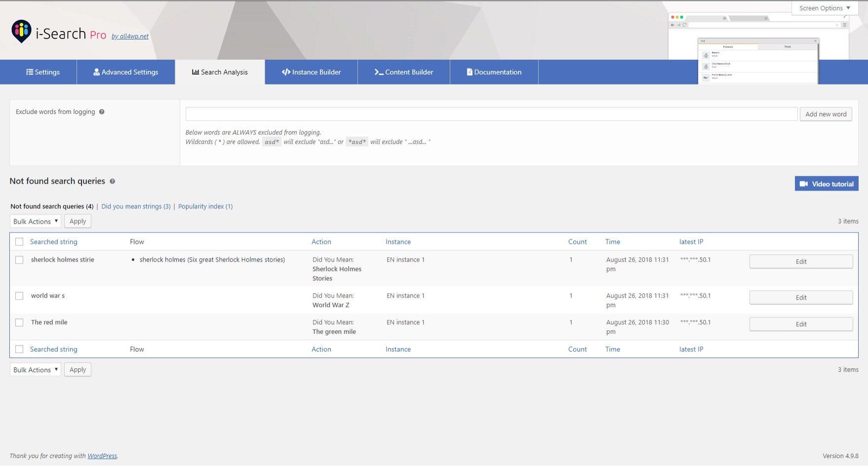The height and width of the screenshot is (466, 868).
Task: Open help tooltip for Exclude words from logging
Action: click(x=102, y=112)
